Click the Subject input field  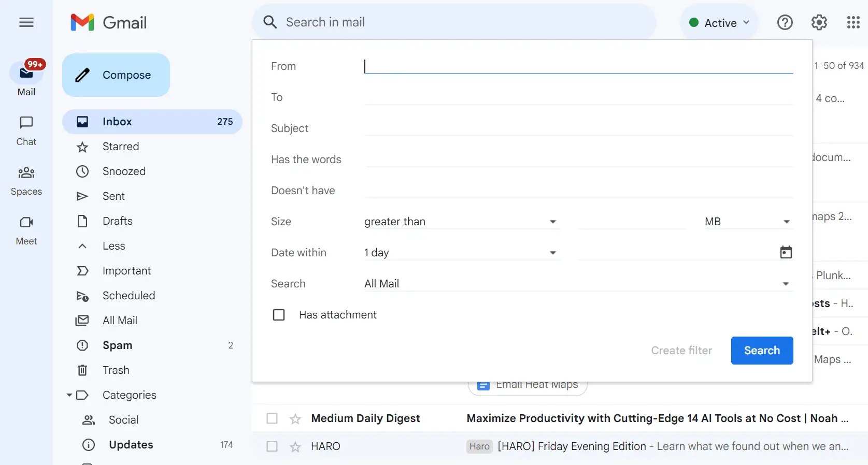[578, 128]
